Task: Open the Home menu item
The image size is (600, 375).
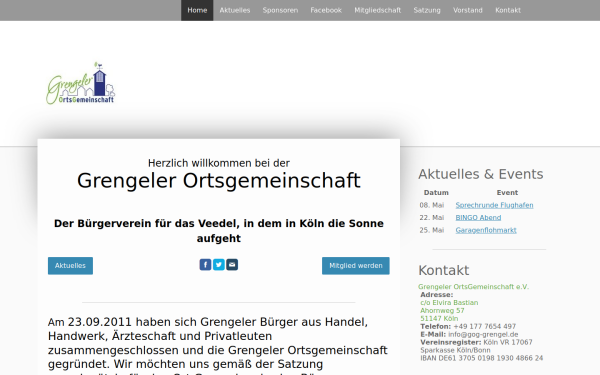Action: pyautogui.click(x=197, y=10)
